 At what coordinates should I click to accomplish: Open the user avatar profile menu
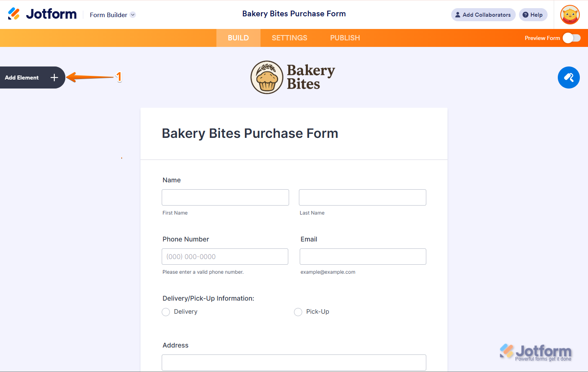pos(570,15)
